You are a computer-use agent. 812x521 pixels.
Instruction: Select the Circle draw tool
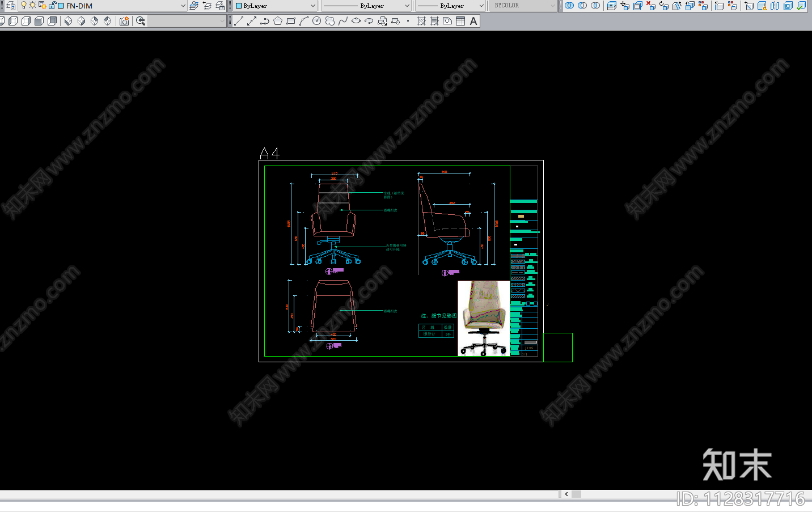tap(317, 21)
